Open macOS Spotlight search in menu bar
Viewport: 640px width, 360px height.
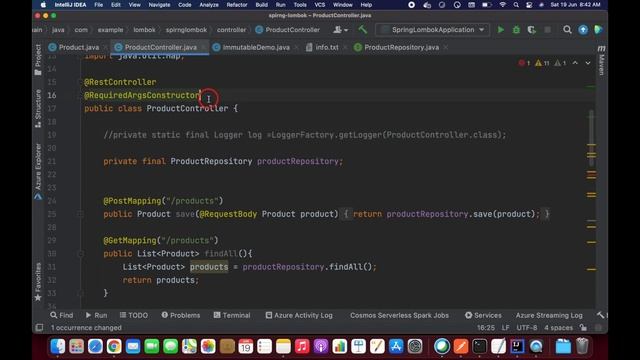point(516,5)
